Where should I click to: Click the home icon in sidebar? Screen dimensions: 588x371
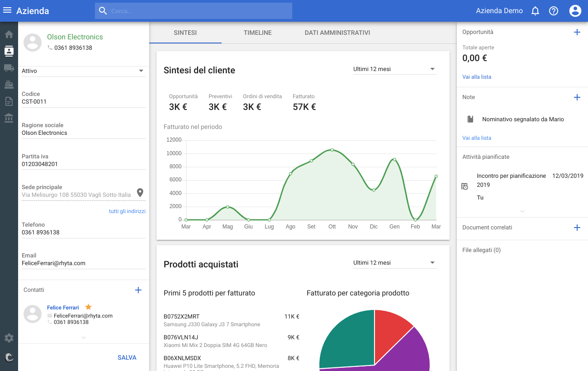(x=9, y=34)
